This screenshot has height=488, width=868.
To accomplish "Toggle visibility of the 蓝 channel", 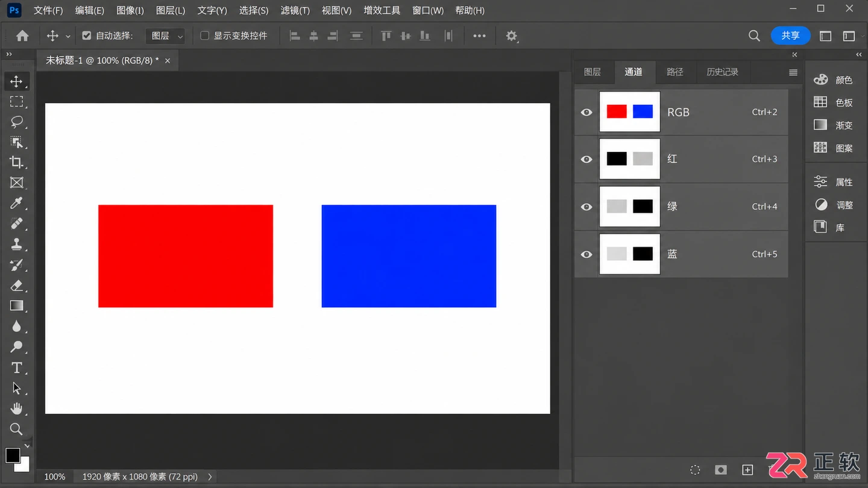I will click(586, 254).
